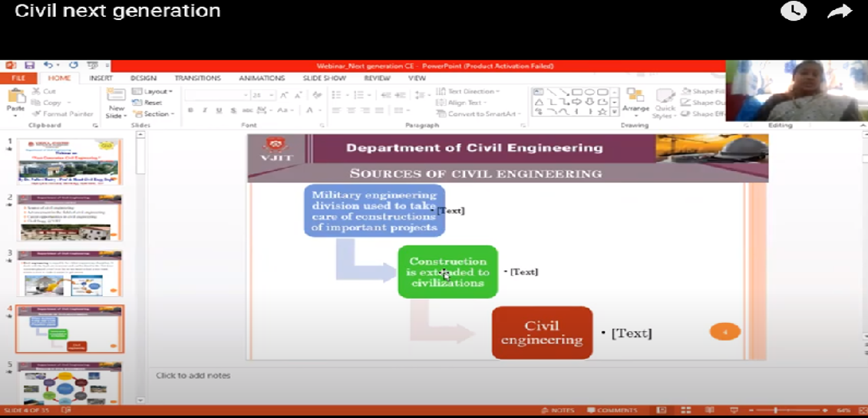Switch to the DESIGN tab
Image resolution: width=868 pixels, height=418 pixels.
tap(144, 78)
